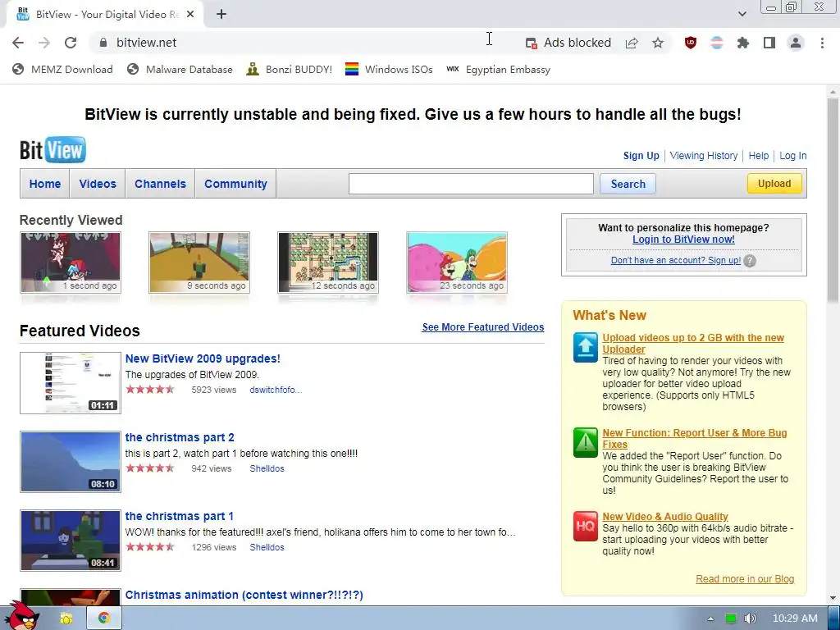Click Login to BitView now! link
The image size is (840, 630).
683,240
